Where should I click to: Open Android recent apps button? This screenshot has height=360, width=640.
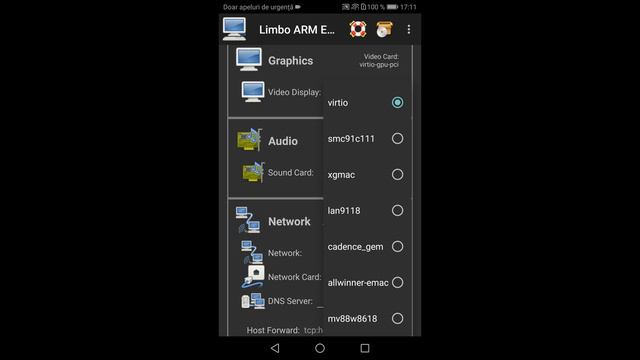(x=365, y=348)
